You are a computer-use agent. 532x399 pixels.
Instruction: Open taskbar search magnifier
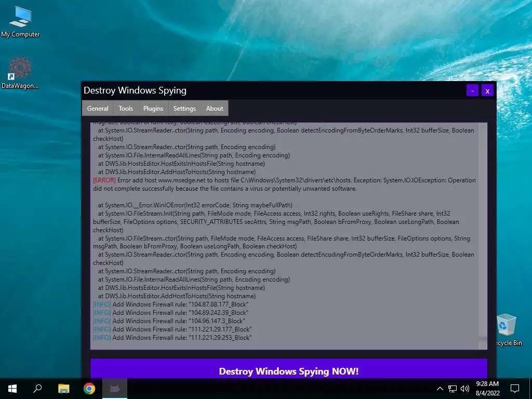click(x=37, y=389)
